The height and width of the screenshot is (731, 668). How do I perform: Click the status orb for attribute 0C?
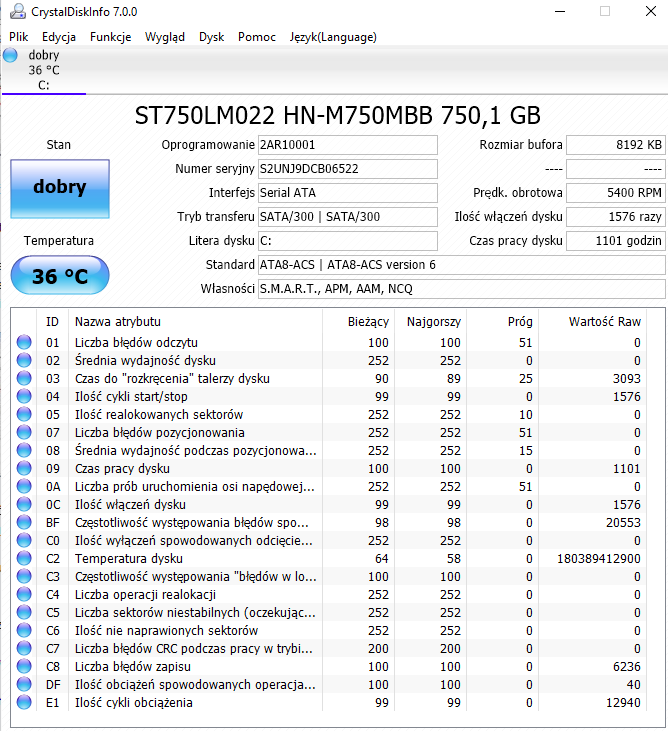(x=24, y=504)
